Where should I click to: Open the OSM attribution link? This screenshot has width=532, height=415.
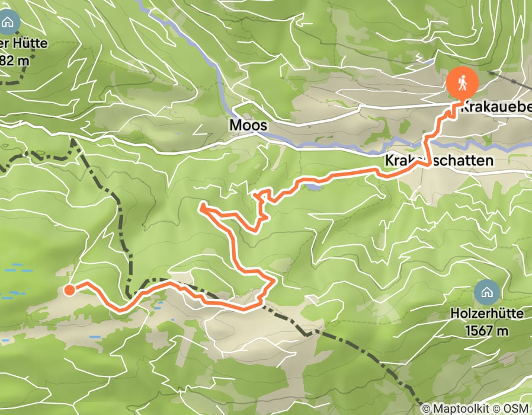[x=516, y=408]
